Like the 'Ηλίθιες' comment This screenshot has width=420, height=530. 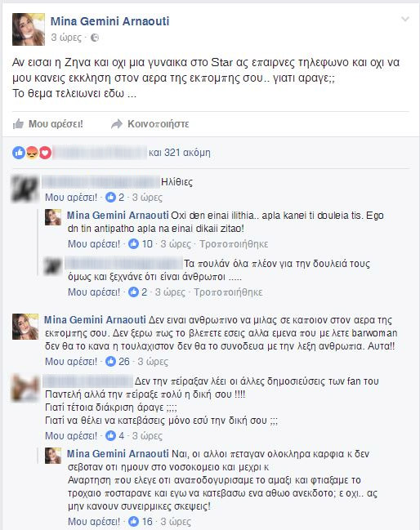pyautogui.click(x=71, y=198)
